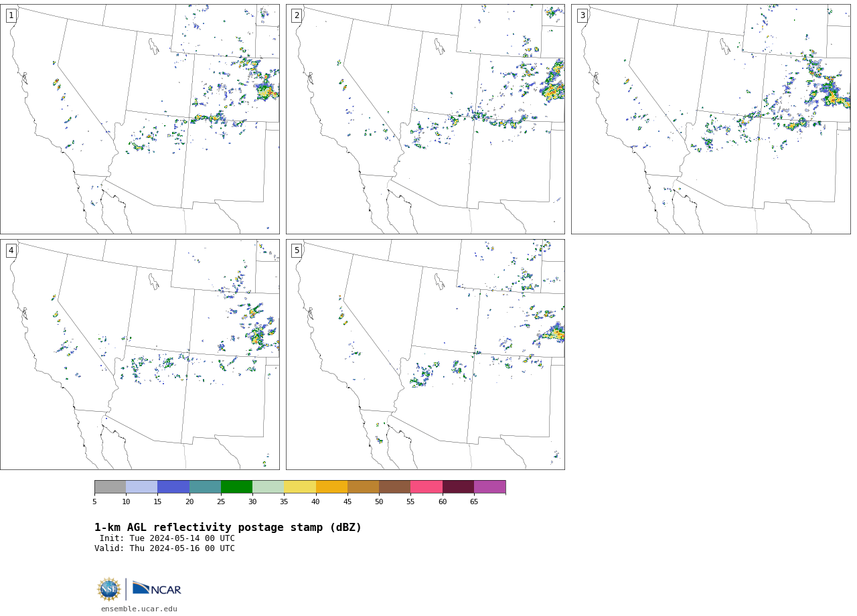Click the colorbar tick label '65'
Viewport: 857px width, 616px height.
pyautogui.click(x=474, y=502)
